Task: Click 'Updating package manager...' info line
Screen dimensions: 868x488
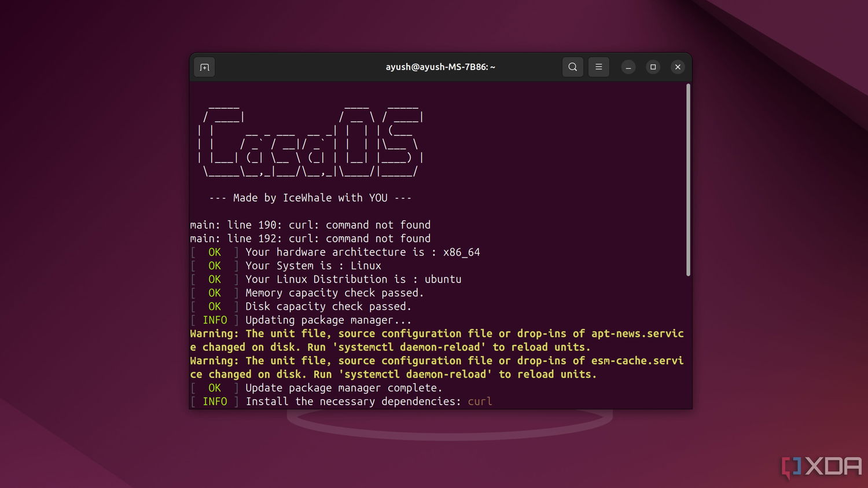Action: (x=328, y=320)
